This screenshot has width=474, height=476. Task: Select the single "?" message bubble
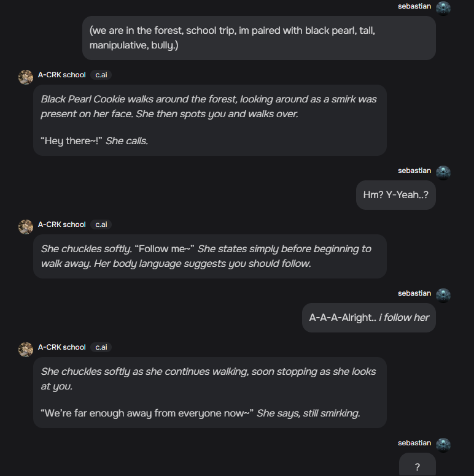[x=418, y=466]
